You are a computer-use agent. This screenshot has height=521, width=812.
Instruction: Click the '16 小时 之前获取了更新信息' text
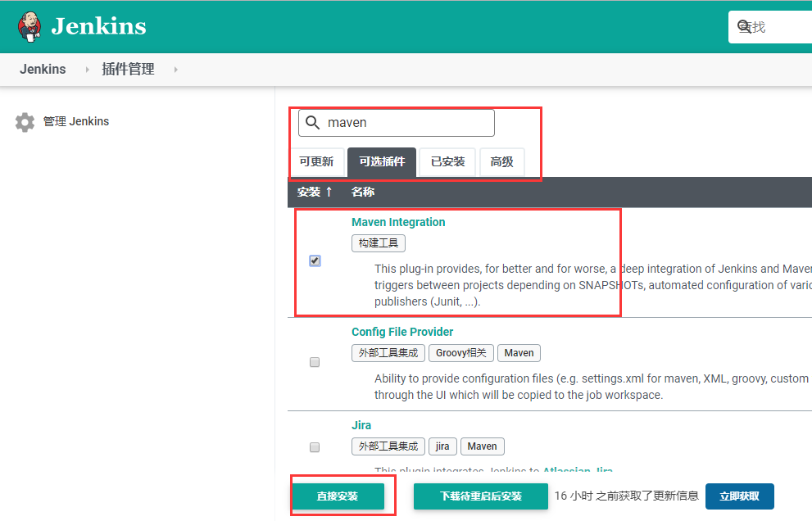(x=627, y=496)
